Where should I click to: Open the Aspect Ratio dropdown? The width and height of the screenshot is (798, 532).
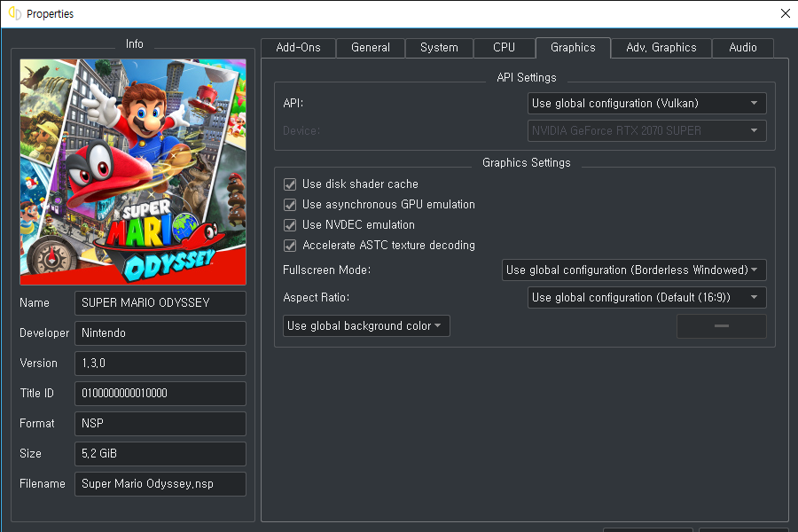647,297
